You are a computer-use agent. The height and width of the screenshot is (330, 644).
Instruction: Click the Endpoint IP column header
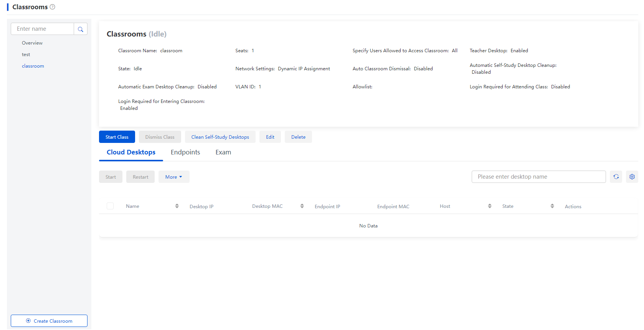(x=327, y=207)
